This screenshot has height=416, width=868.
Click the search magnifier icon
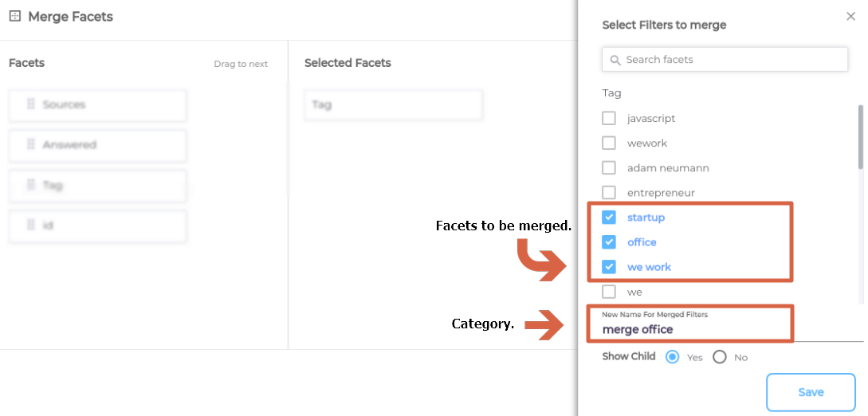pyautogui.click(x=615, y=60)
